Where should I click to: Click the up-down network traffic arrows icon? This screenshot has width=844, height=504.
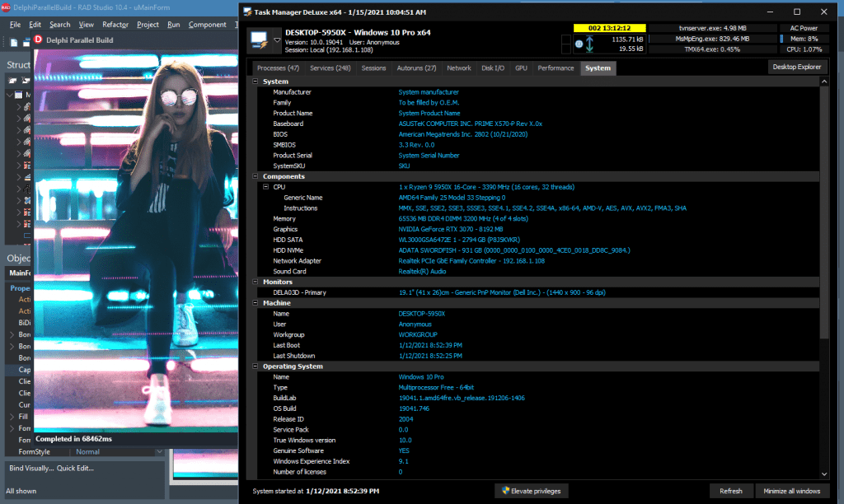point(589,44)
